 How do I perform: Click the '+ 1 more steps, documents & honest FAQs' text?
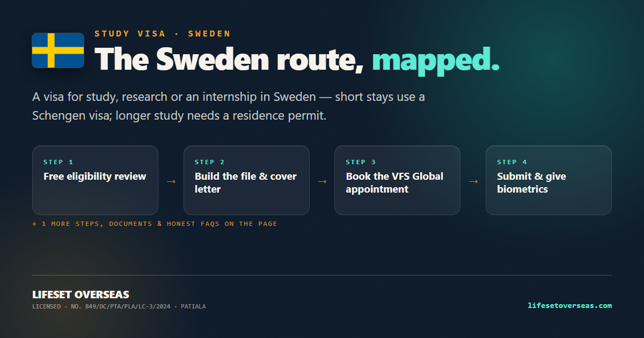coord(155,224)
